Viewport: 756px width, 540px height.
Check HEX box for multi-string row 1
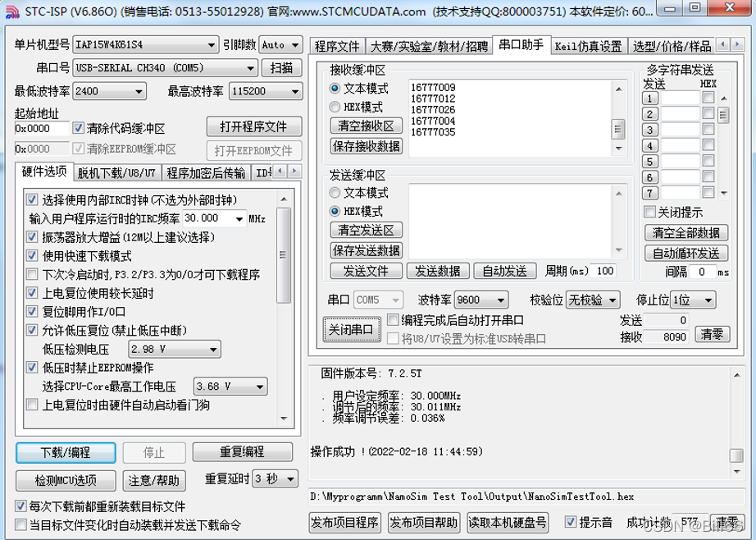click(x=708, y=98)
